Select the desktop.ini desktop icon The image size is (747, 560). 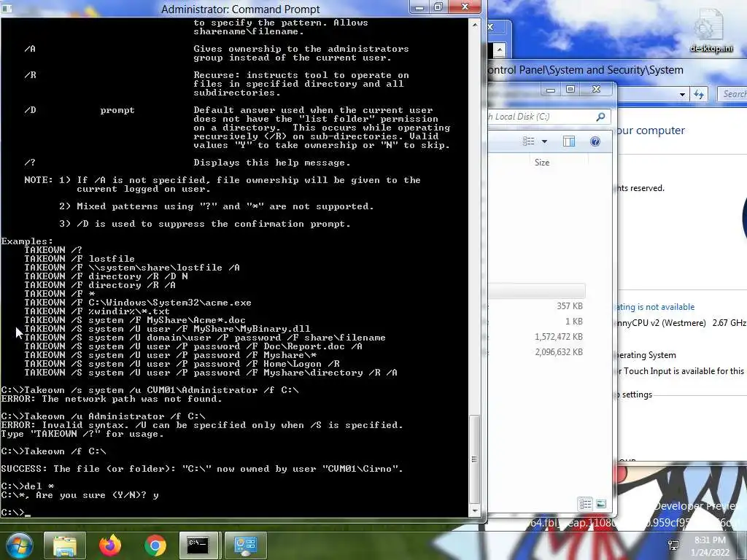pos(711,32)
